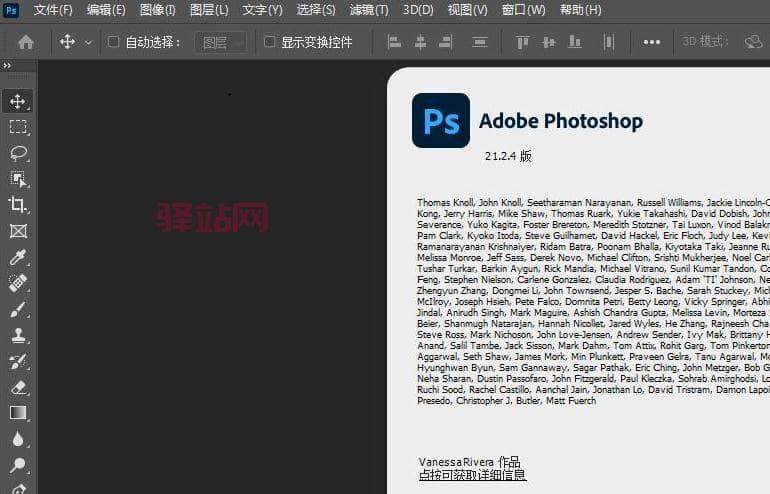
Task: Open the 窗口(W) menu
Action: point(523,10)
